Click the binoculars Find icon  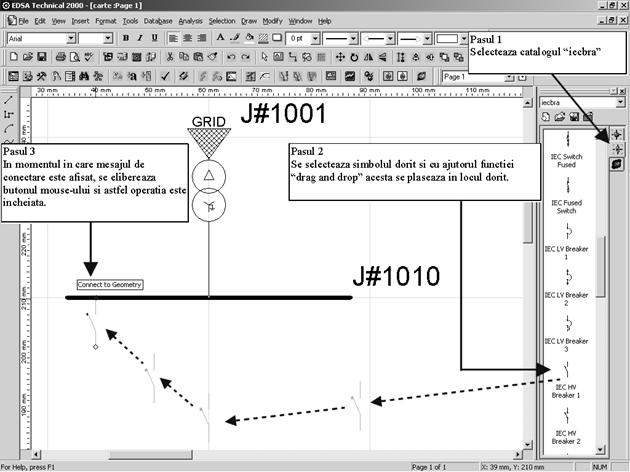coord(84,76)
